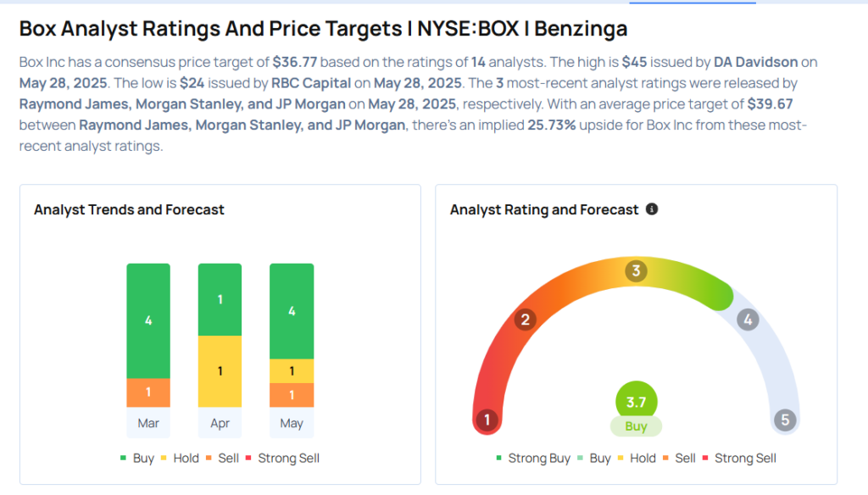Click the green Buy segment of the March bar

148,320
